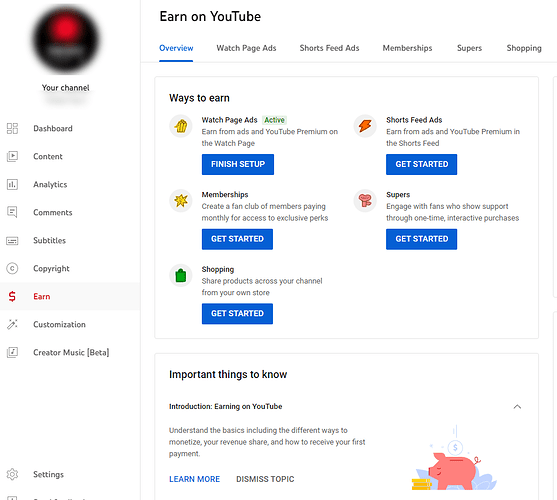Viewport: 557px width, 500px height.
Task: Click the Settings gear icon
Action: 12,474
